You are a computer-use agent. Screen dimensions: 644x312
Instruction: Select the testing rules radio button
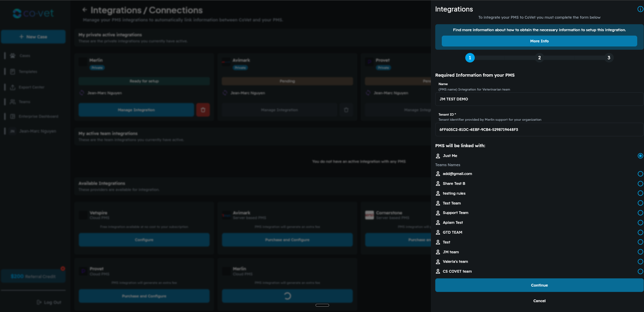(640, 193)
